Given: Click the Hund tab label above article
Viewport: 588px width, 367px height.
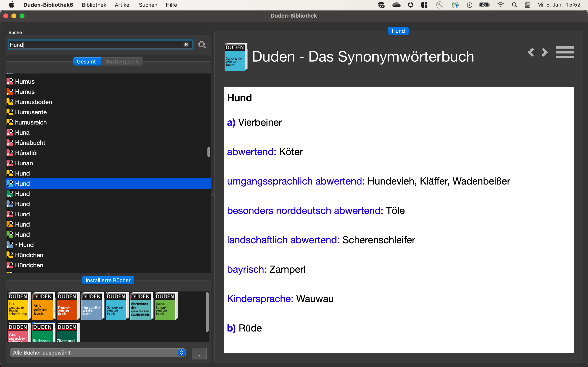Looking at the screenshot, I should coord(398,31).
